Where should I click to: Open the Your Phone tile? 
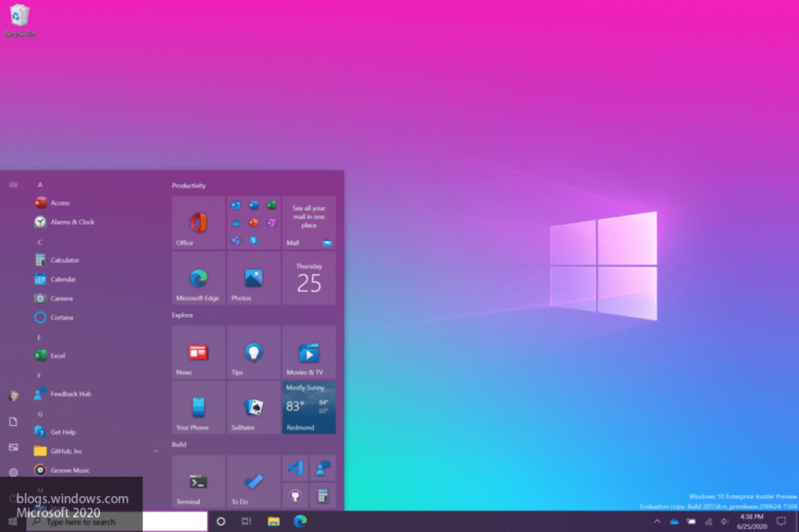[x=197, y=407]
